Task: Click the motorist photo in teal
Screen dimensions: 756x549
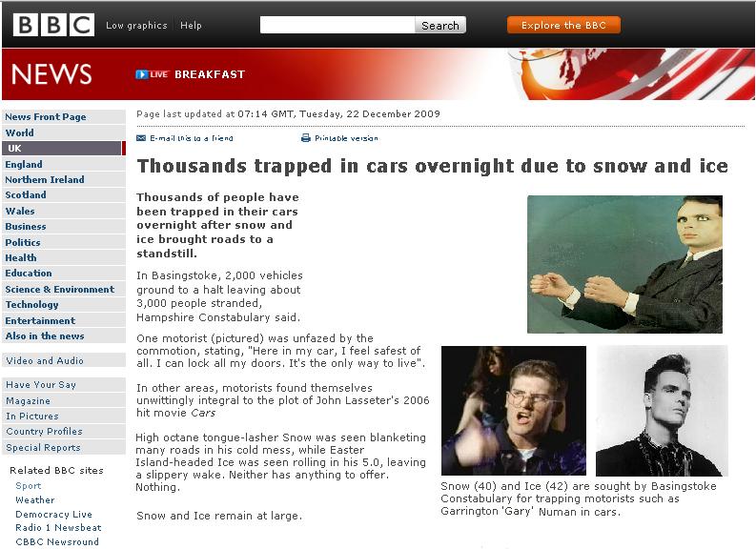Action: [624, 264]
